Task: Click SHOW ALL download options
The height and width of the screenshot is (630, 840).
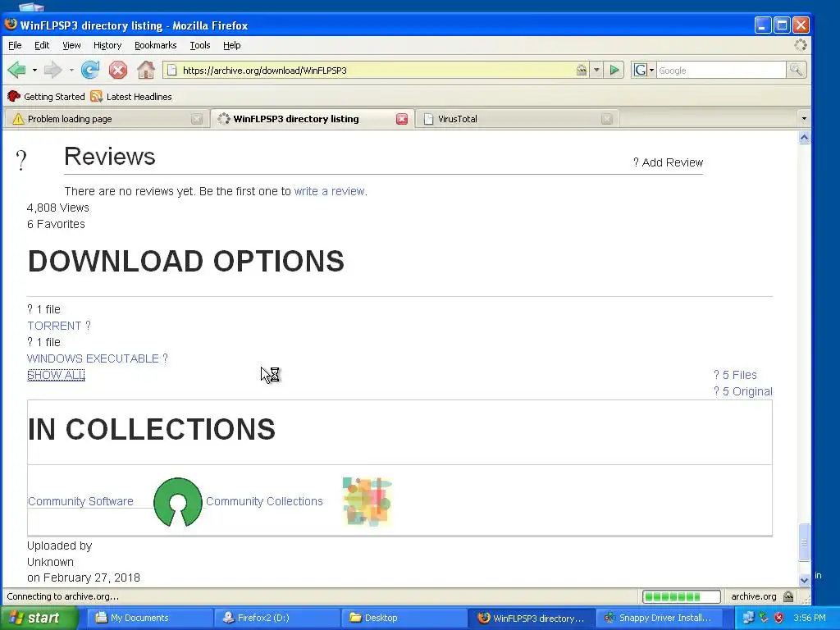Action: tap(56, 375)
